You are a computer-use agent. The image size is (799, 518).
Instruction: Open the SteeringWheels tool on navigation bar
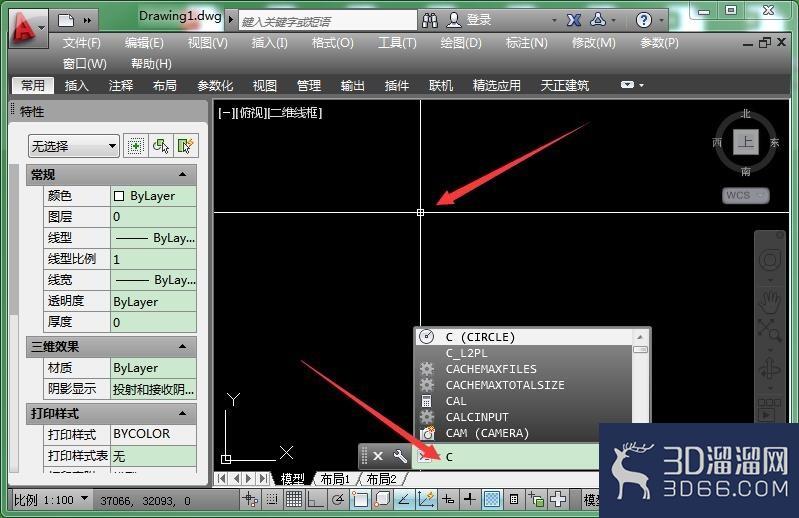click(770, 260)
